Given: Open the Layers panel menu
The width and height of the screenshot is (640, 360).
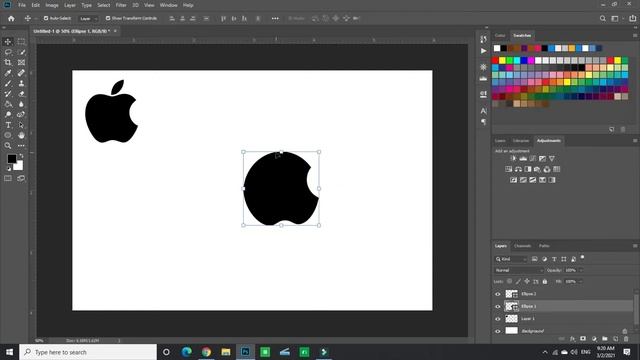Looking at the screenshot, I should tap(635, 246).
